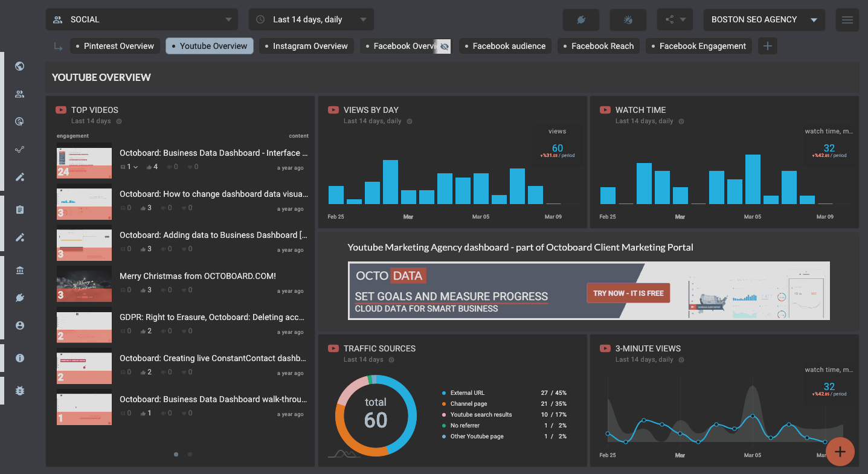Click the YouTube logo in Traffic Sources header
Viewport: 868px width, 474px height.
pyautogui.click(x=333, y=348)
